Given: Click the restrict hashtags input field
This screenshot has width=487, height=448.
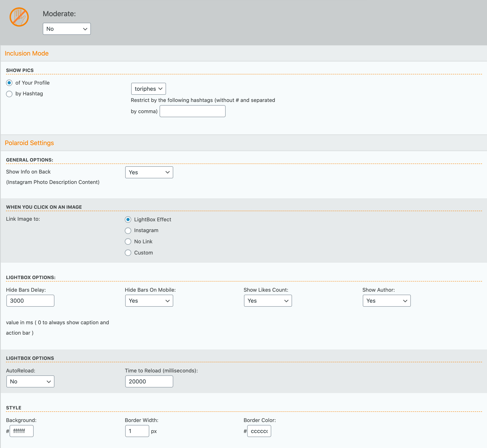Looking at the screenshot, I should pyautogui.click(x=192, y=111).
